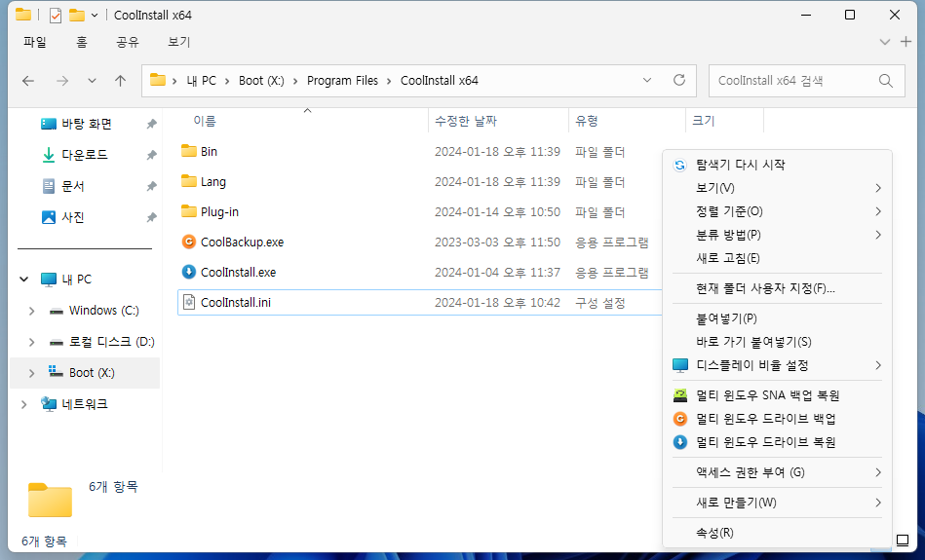Select the Plug-in folder icon
The height and width of the screenshot is (560, 925).
coord(189,211)
